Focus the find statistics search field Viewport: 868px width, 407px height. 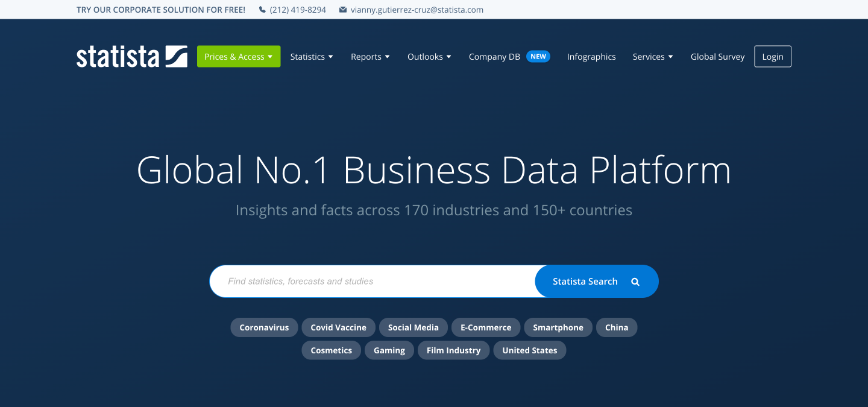(x=373, y=282)
